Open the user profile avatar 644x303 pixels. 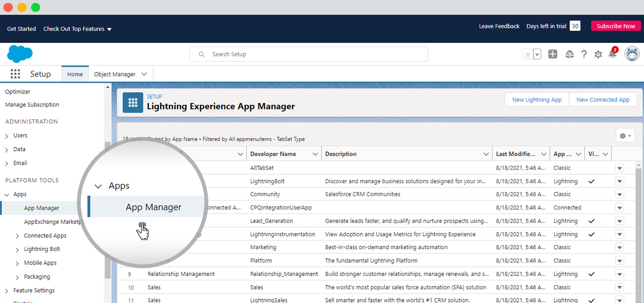pos(632,54)
